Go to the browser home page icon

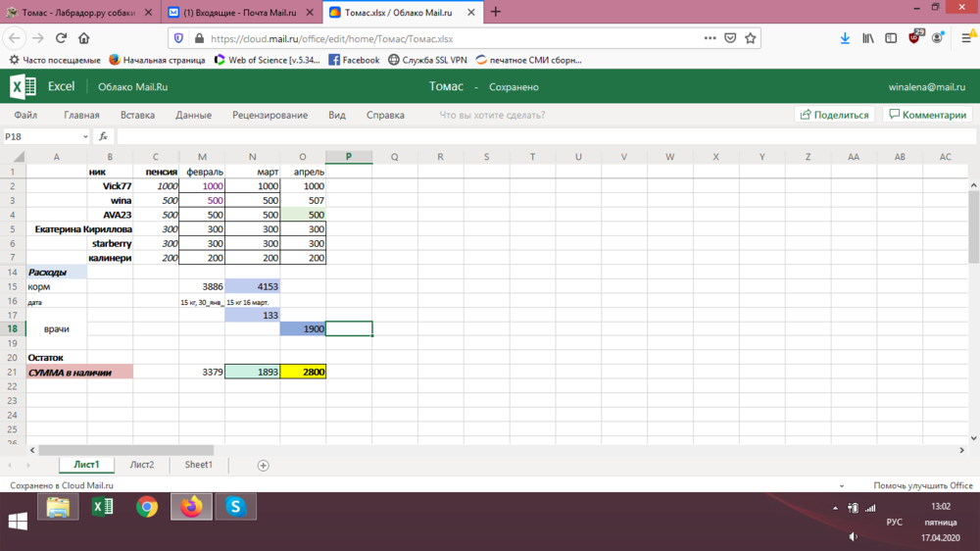pos(84,38)
